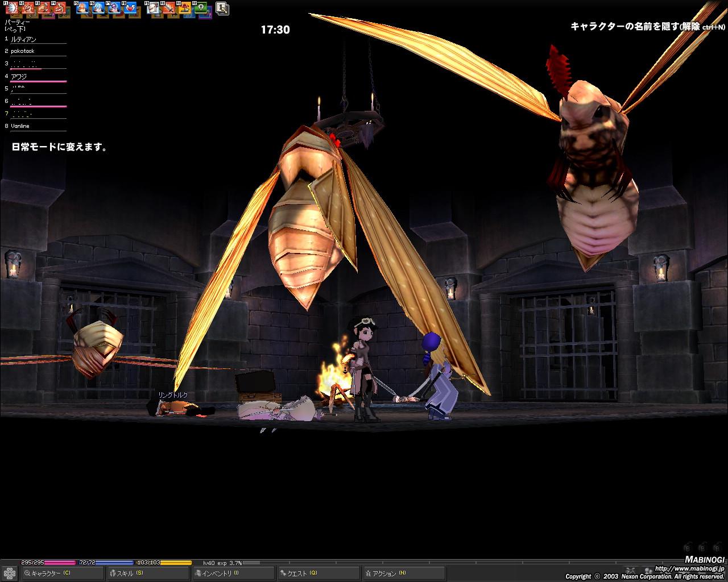
Task: Use the F11 yellow rest skill icon
Action: [x=185, y=8]
